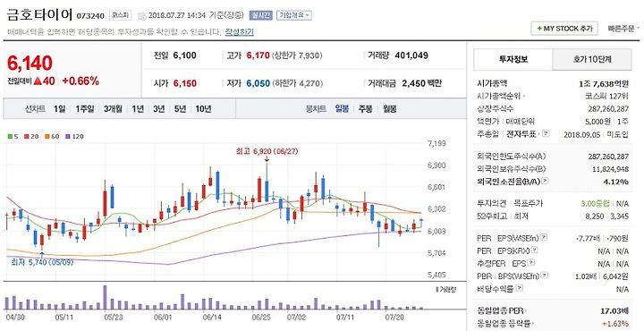This screenshot has height=331, width=644.
Task: Select the 주봉 candle chart
Action: (x=365, y=109)
